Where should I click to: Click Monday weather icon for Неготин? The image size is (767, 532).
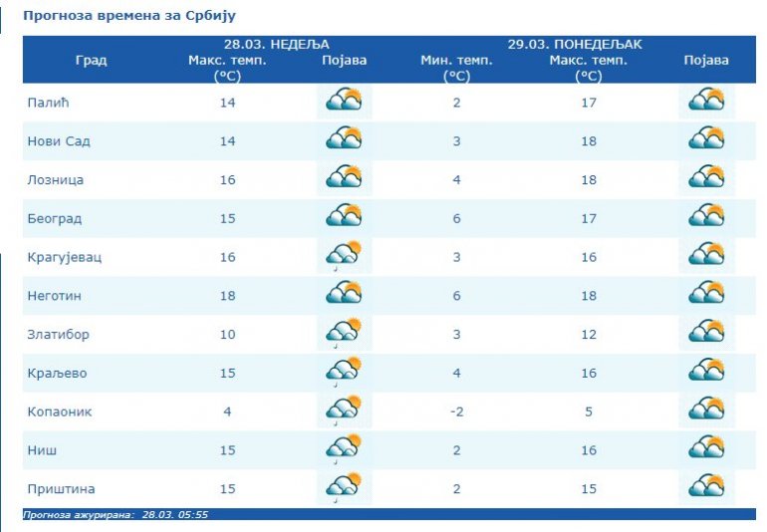706,295
